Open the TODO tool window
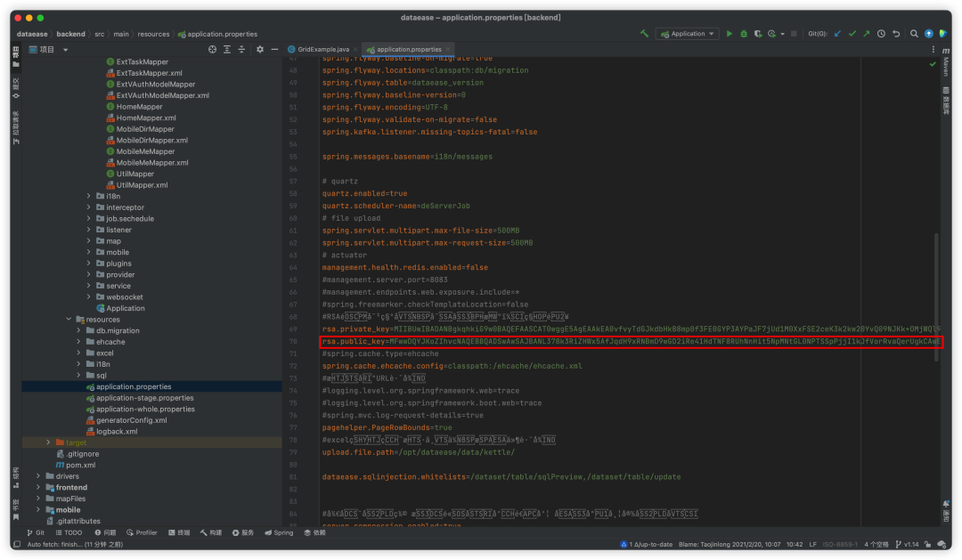Viewport: 962px width, 560px height. [x=68, y=532]
